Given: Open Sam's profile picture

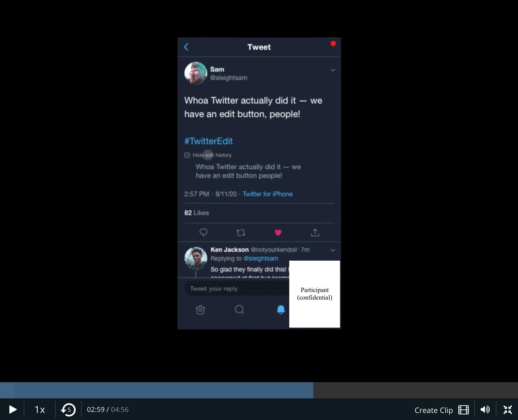Looking at the screenshot, I should pyautogui.click(x=196, y=73).
